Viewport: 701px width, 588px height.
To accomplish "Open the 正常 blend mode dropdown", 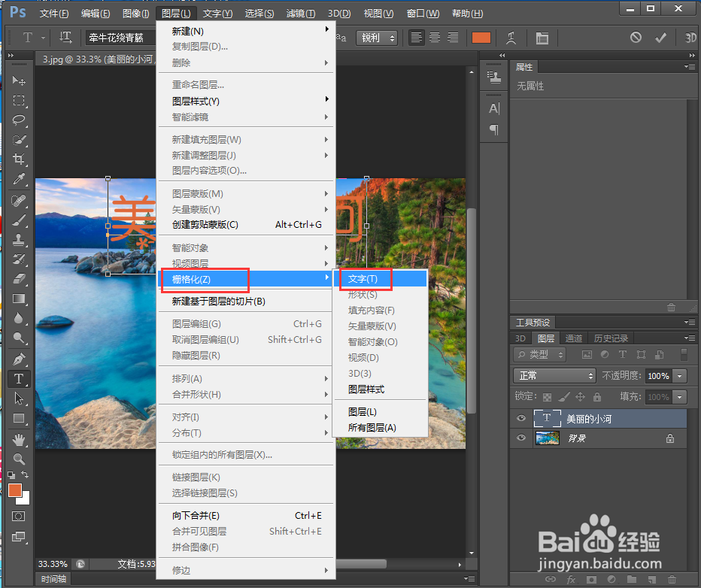I will (554, 375).
